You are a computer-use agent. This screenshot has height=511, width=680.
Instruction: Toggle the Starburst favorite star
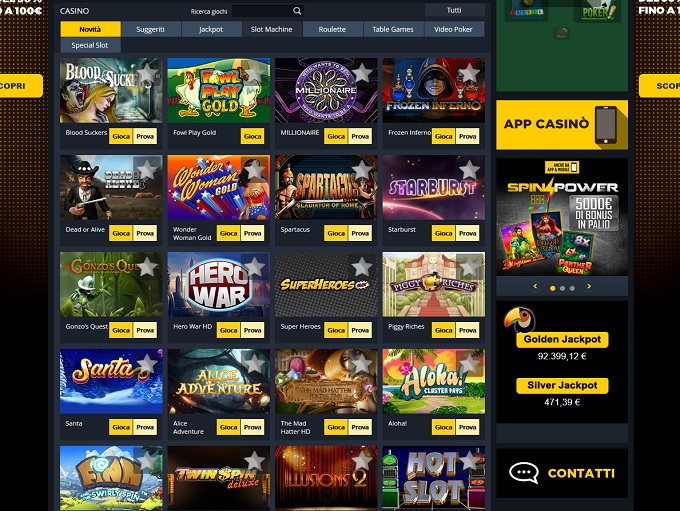(x=469, y=170)
